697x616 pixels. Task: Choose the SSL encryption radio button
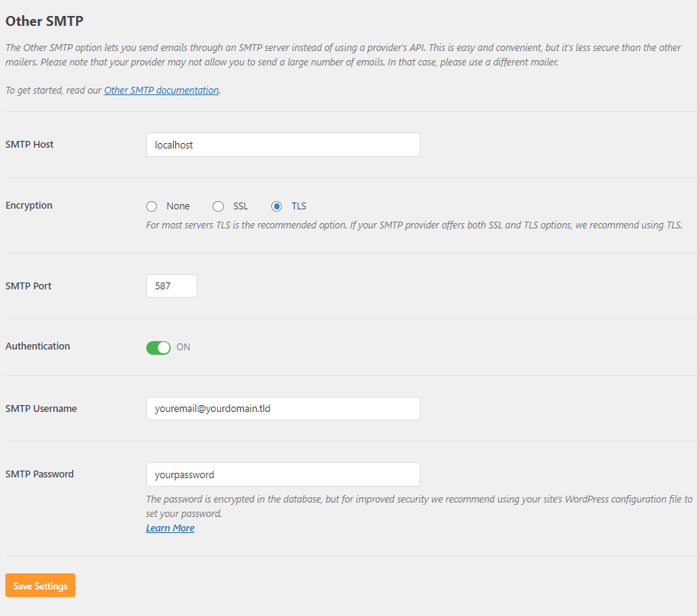pyautogui.click(x=218, y=206)
